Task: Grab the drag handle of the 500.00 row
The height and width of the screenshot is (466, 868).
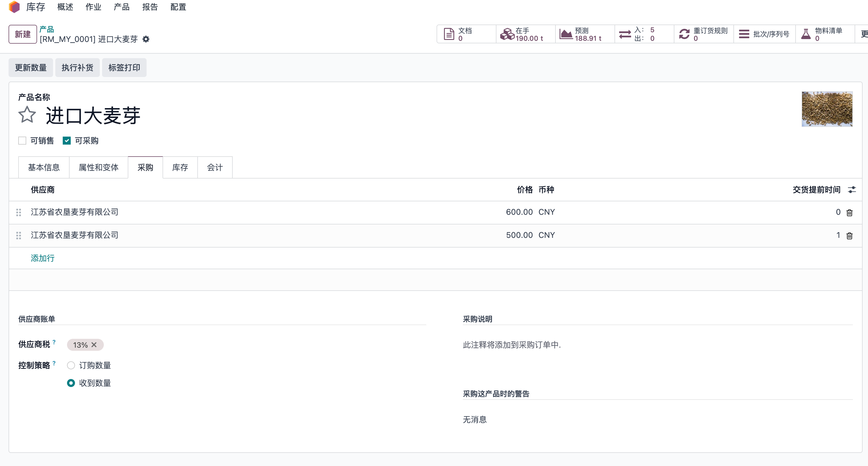Action: 19,236
